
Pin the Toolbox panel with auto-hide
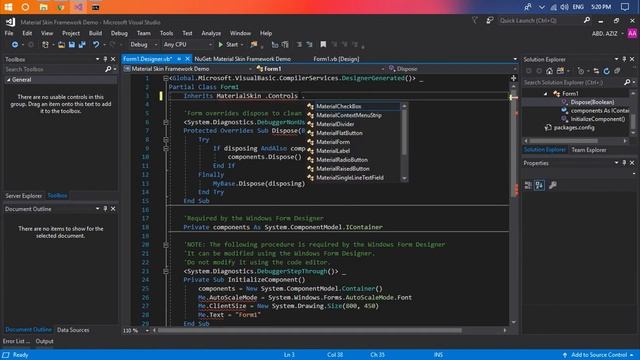coord(105,59)
